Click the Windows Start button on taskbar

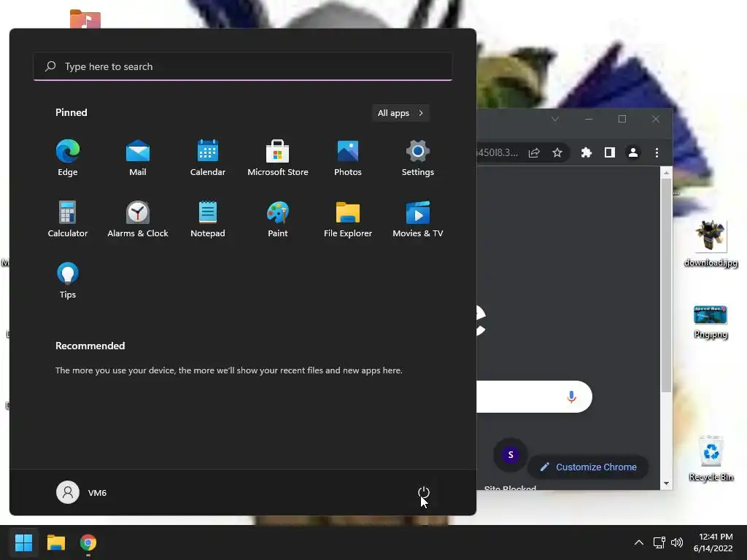pos(23,542)
